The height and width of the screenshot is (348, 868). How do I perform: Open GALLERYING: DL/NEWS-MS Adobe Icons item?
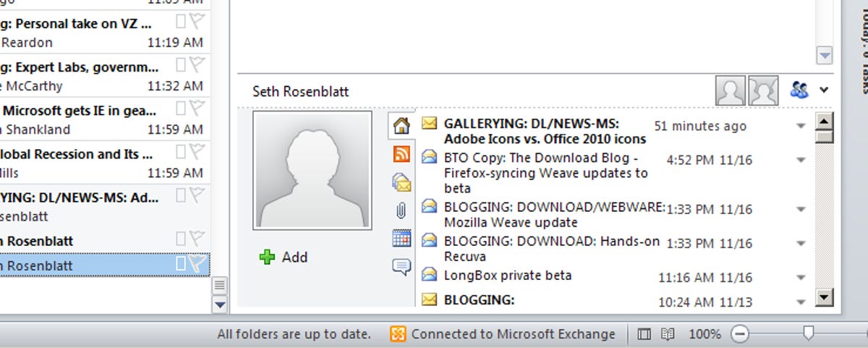pyautogui.click(x=545, y=132)
